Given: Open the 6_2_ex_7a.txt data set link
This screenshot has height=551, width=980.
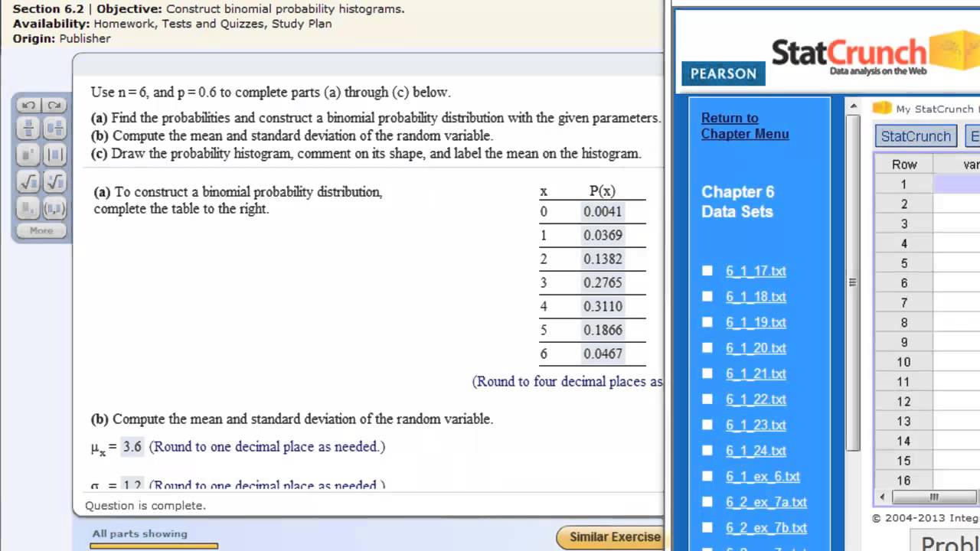Looking at the screenshot, I should (x=766, y=502).
